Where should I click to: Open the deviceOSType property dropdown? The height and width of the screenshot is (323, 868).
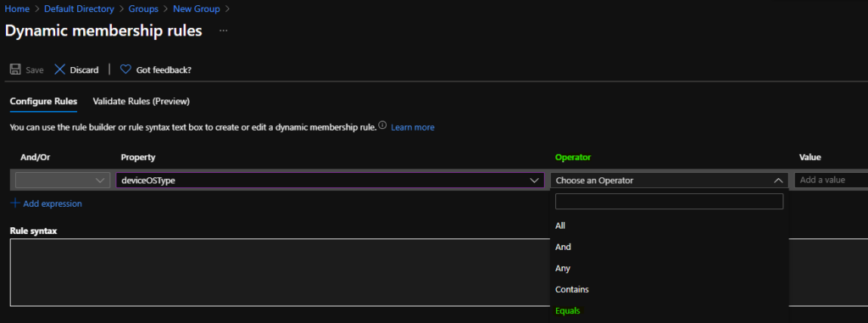coord(330,180)
